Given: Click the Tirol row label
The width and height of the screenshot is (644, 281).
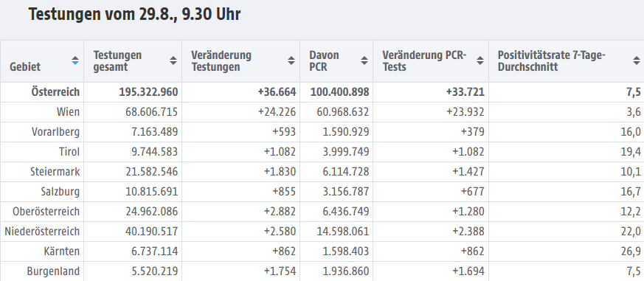Looking at the screenshot, I should pyautogui.click(x=69, y=152).
